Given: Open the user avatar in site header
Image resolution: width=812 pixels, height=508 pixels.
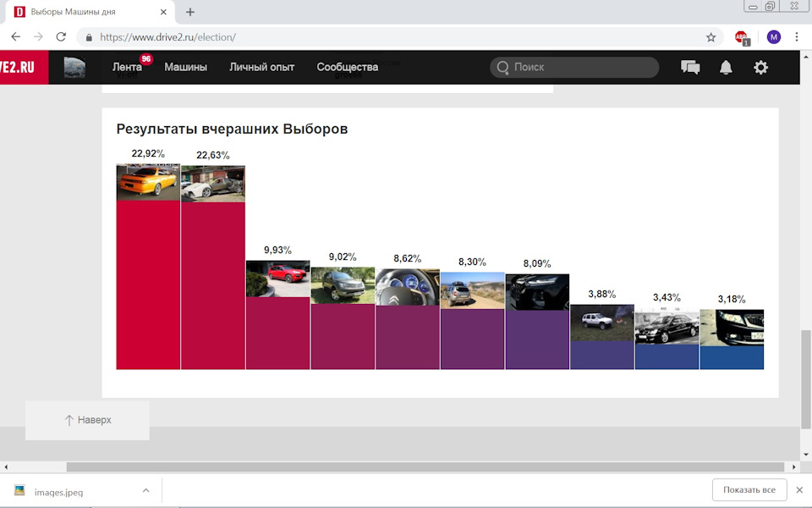Looking at the screenshot, I should pyautogui.click(x=74, y=68).
